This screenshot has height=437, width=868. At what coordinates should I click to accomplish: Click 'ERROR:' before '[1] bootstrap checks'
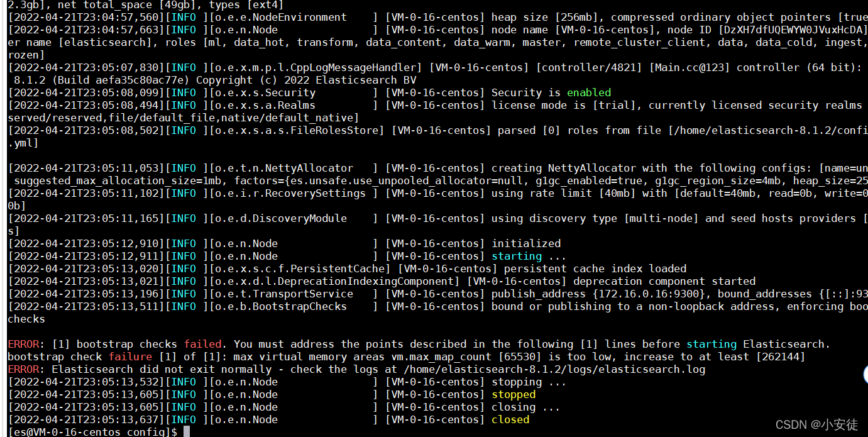[x=26, y=344]
